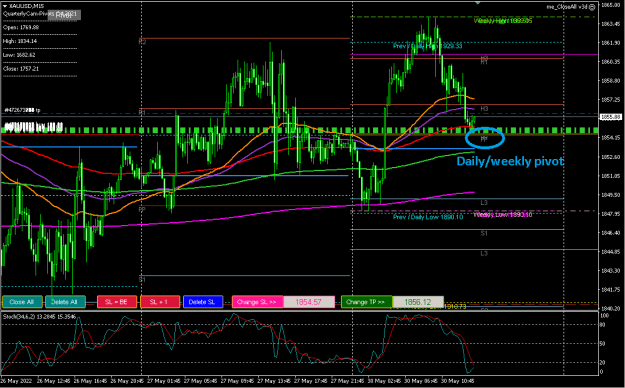
Task: Click the 1861.90 price axis label
Action: point(610,43)
